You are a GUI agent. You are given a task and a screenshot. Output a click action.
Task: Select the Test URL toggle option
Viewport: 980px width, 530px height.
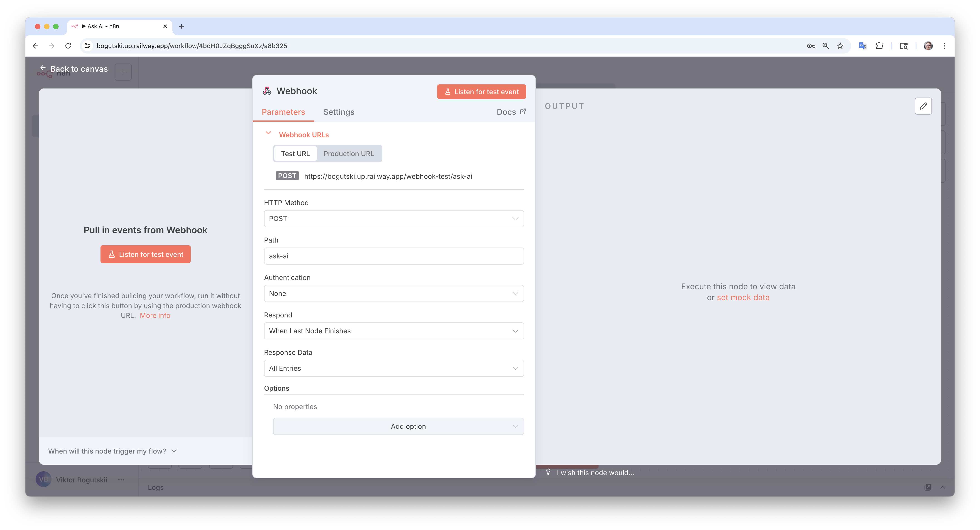click(295, 154)
